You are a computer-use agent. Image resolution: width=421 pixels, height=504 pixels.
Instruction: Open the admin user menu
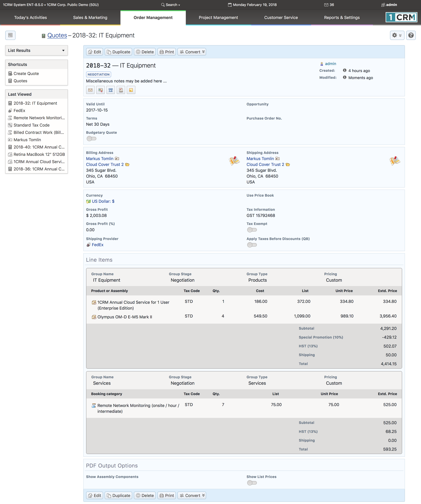(389, 5)
